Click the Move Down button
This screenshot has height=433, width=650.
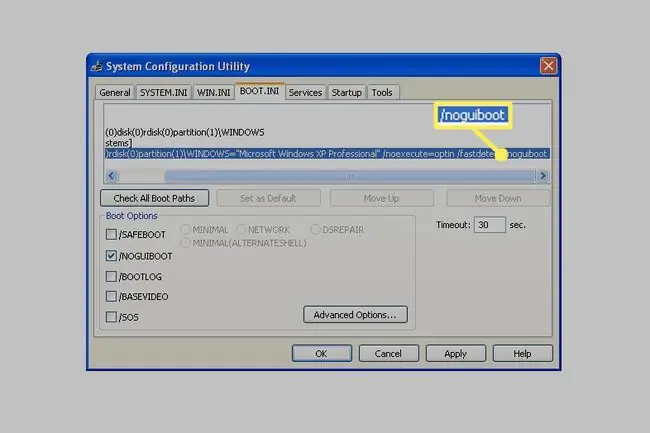coord(498,198)
